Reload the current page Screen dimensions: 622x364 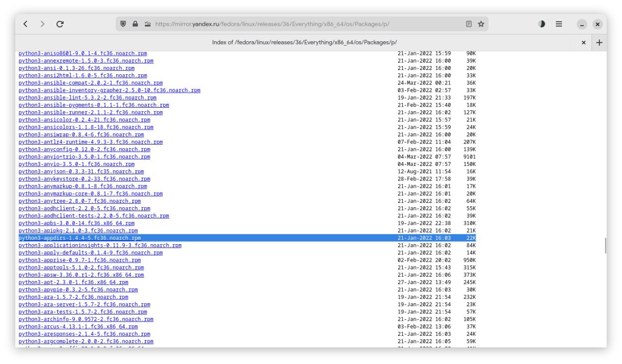pos(60,24)
